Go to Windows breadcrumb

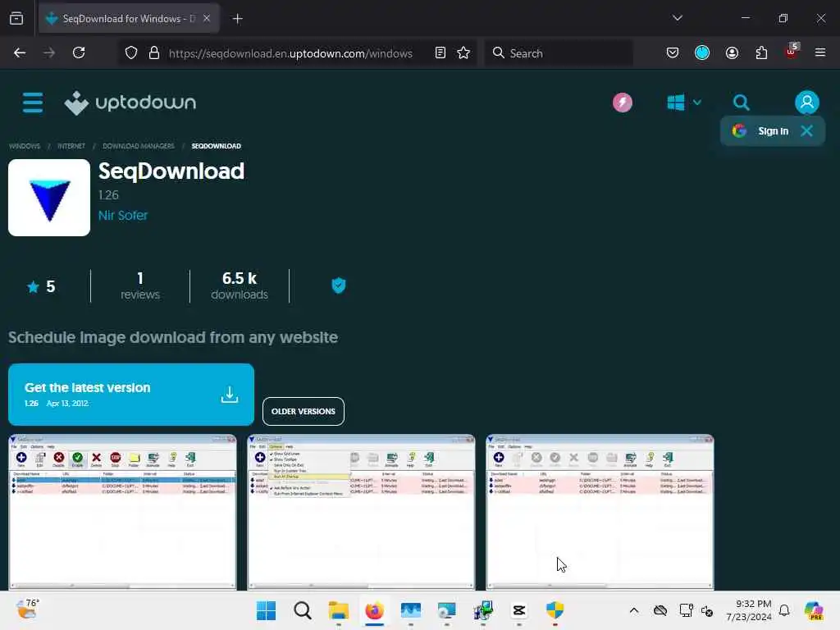pyautogui.click(x=25, y=146)
